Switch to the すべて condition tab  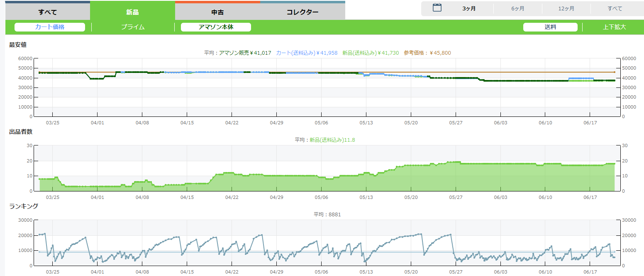[48, 12]
